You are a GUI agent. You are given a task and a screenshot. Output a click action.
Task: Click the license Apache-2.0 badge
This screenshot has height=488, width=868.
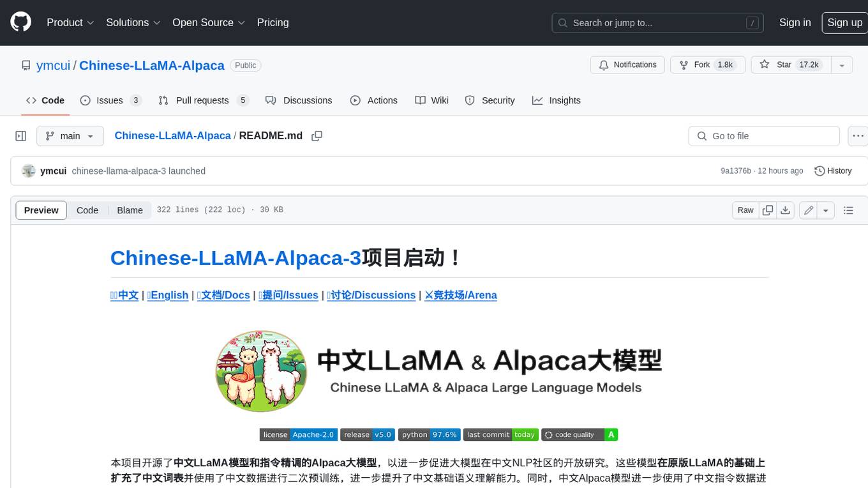[x=298, y=434]
